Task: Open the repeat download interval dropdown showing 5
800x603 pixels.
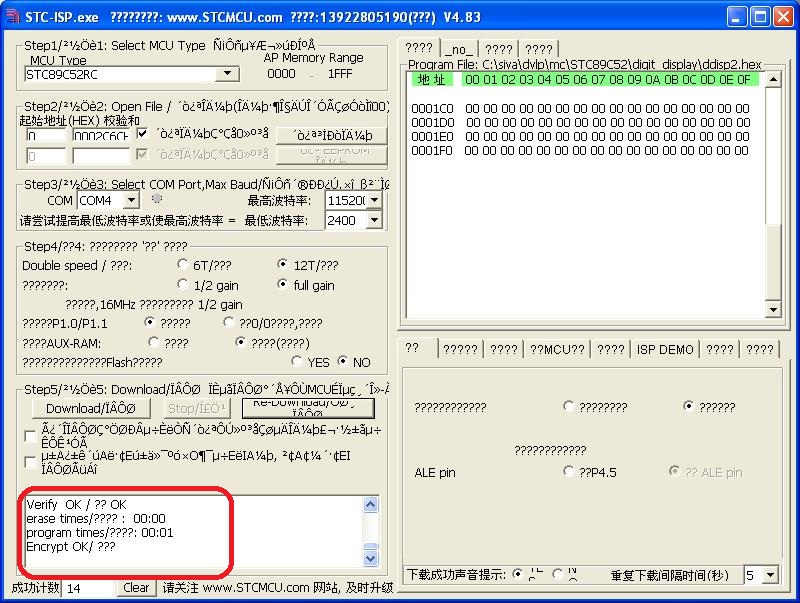Action: point(770,575)
